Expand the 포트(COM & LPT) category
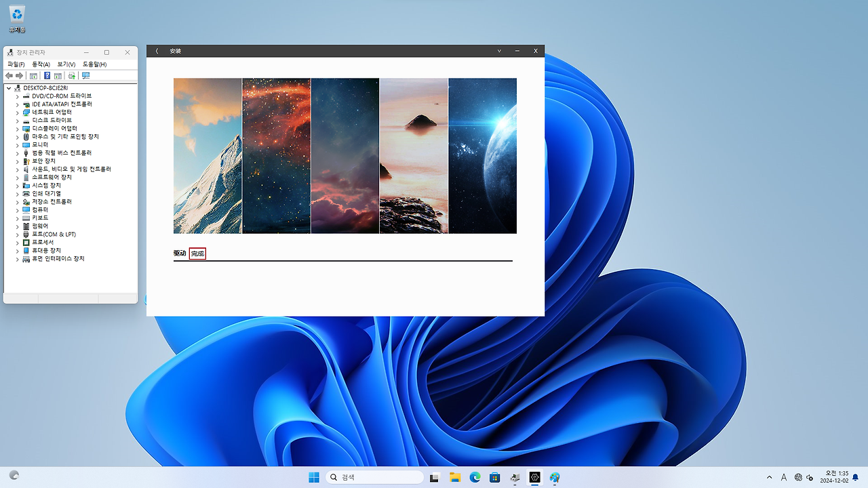Image resolution: width=868 pixels, height=488 pixels. [x=18, y=235]
